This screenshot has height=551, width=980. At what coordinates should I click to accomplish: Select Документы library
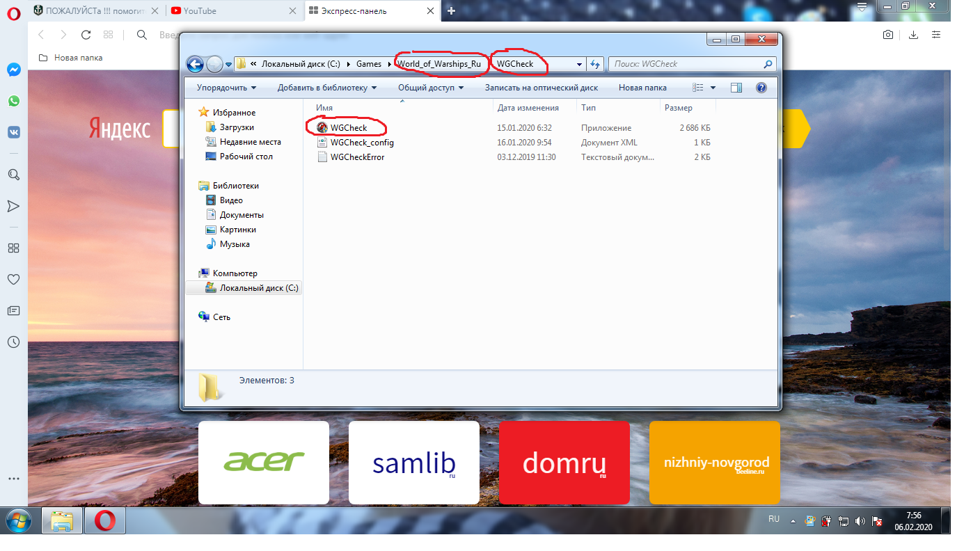point(242,215)
